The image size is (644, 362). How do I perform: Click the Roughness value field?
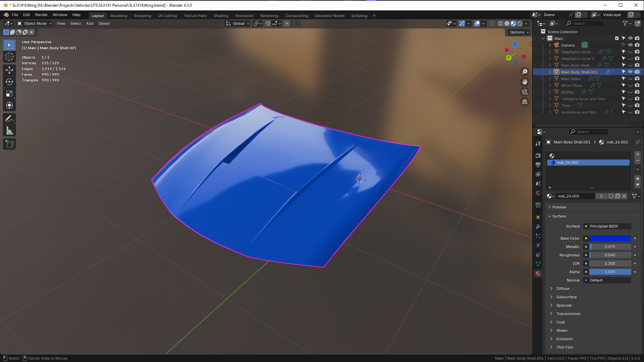(x=610, y=255)
